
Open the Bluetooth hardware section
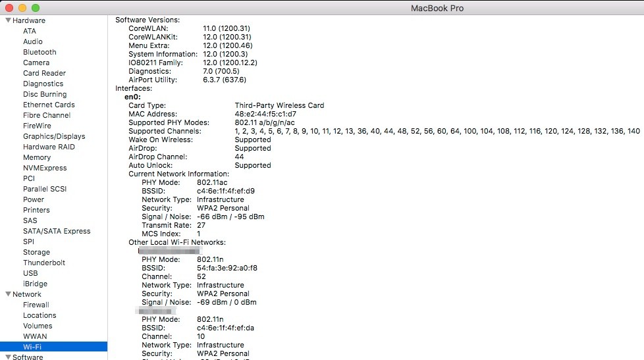[40, 52]
